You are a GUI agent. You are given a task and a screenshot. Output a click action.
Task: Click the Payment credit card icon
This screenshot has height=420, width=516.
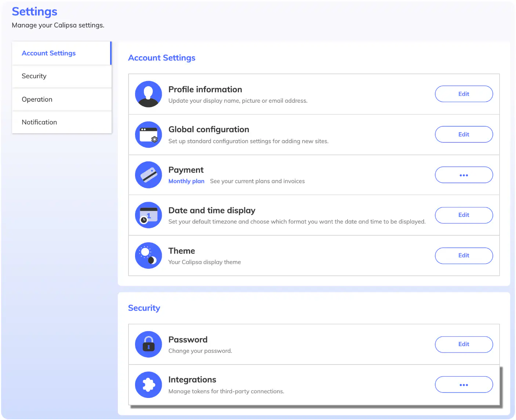[148, 175]
